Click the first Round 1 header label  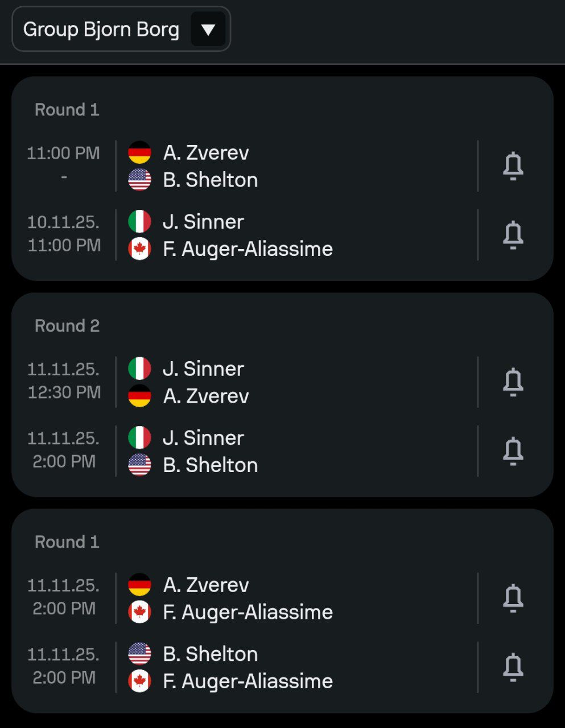[x=67, y=110]
